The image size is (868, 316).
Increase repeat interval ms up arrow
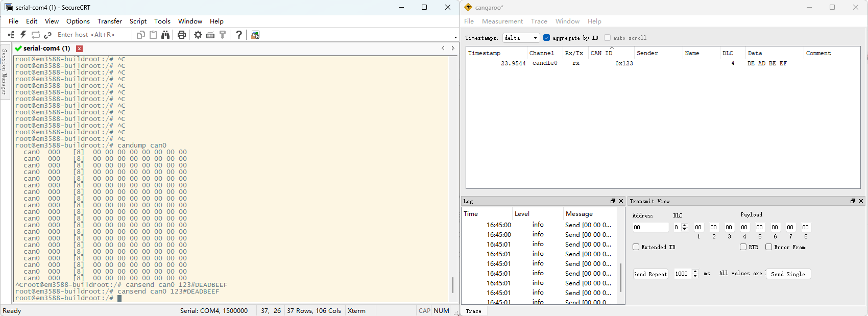point(695,272)
